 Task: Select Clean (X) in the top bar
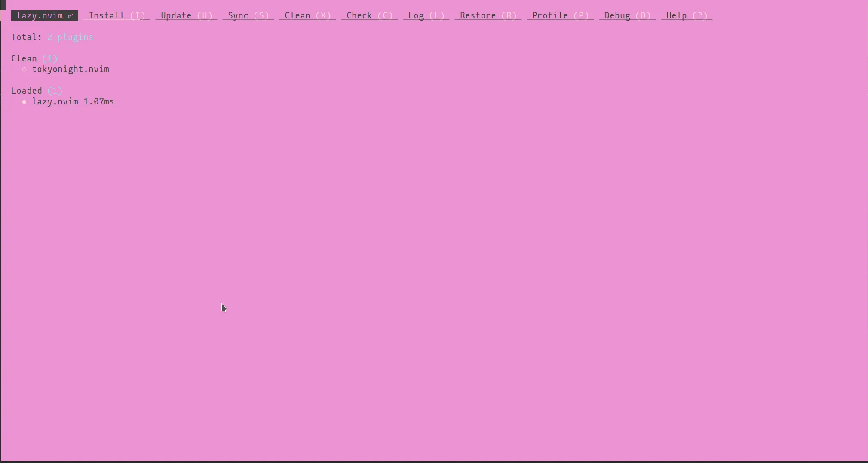click(307, 16)
